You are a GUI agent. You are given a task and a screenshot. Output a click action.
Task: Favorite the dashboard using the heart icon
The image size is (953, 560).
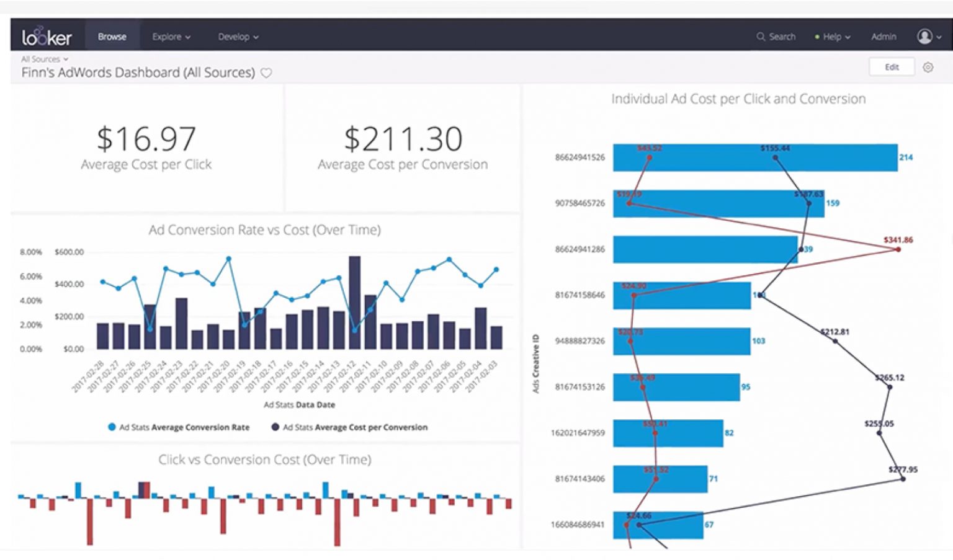(266, 73)
